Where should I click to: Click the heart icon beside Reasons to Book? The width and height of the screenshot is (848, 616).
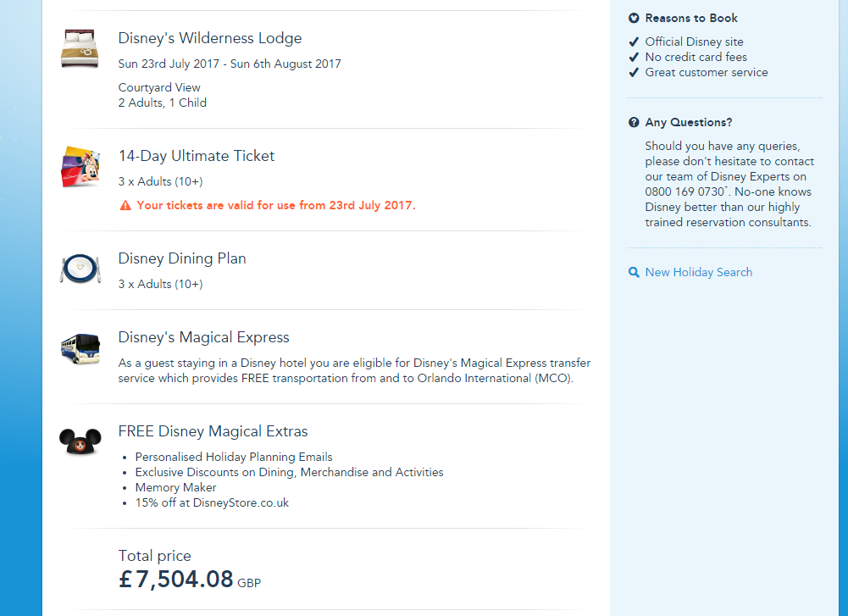[x=634, y=18]
